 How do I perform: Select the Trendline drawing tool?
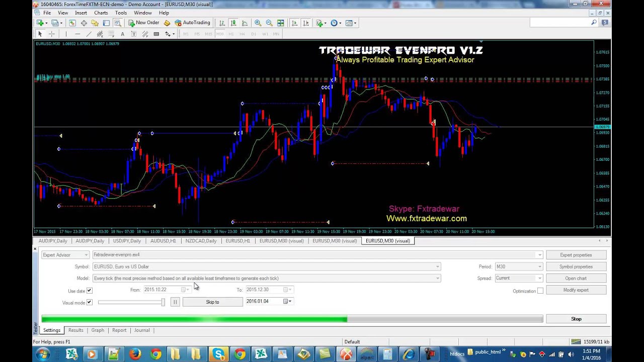click(89, 34)
